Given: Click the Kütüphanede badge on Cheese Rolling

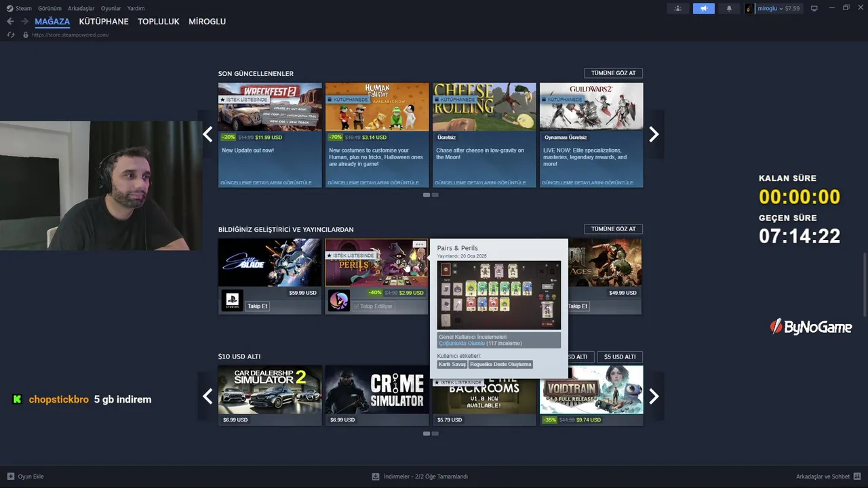Looking at the screenshot, I should click(x=455, y=100).
